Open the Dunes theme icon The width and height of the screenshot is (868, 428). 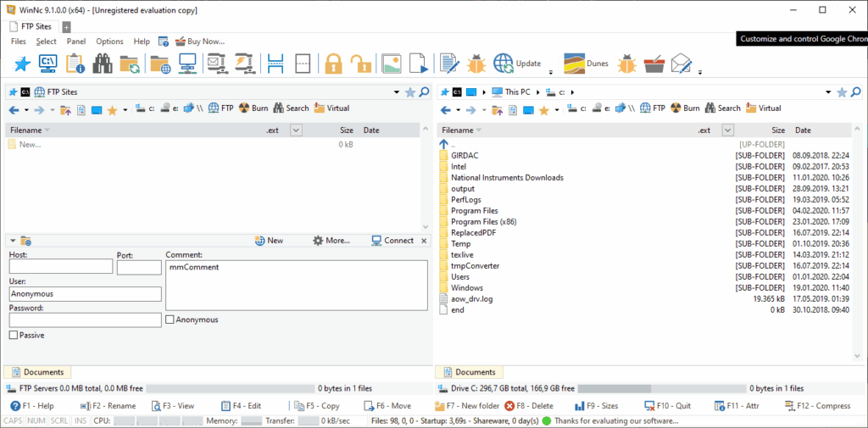pos(575,64)
